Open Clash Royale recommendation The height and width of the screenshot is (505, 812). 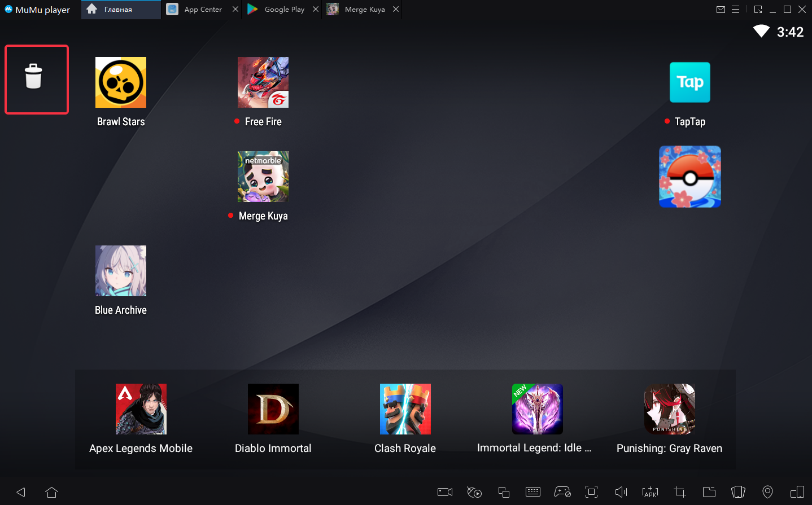[405, 409]
